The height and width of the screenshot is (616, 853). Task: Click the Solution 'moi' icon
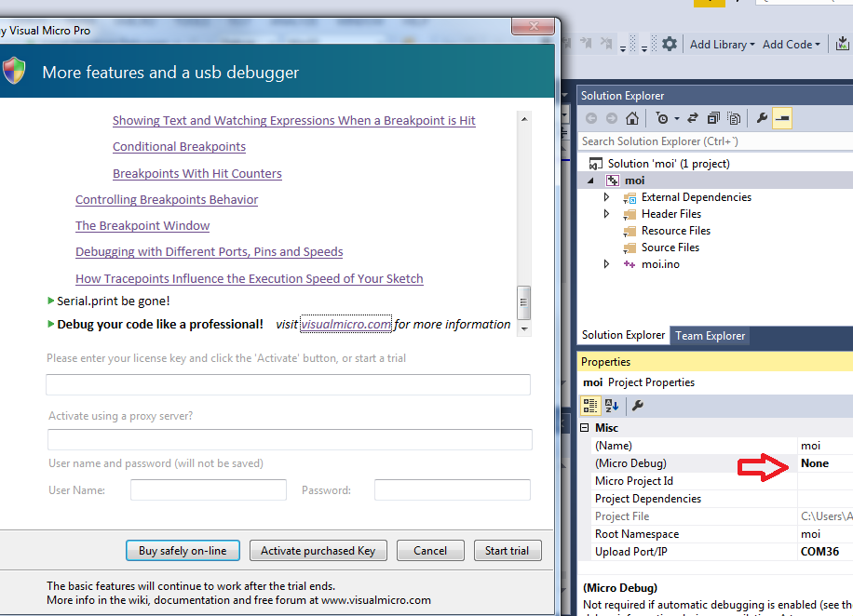point(596,164)
